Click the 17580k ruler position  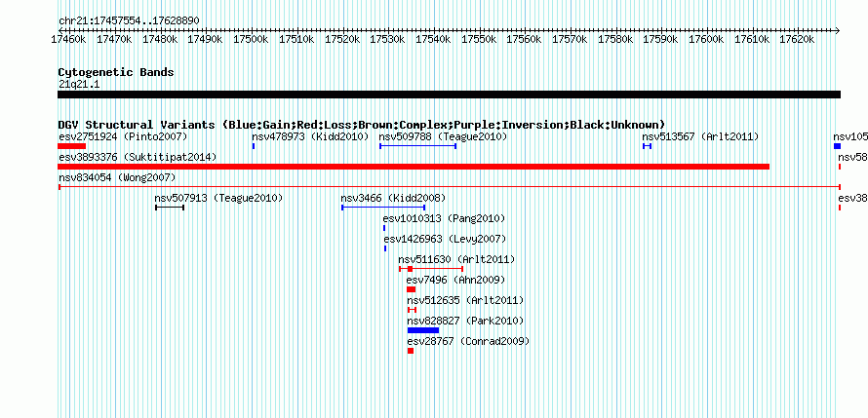pos(615,39)
